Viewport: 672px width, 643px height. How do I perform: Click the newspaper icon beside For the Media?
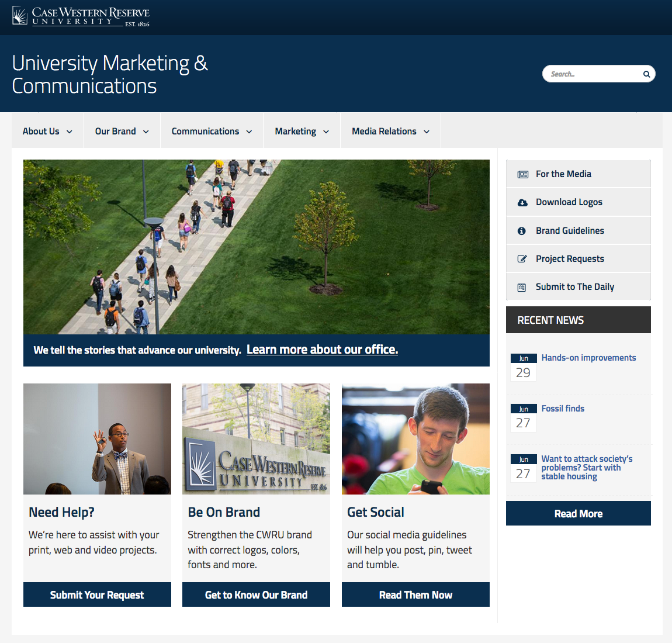pyautogui.click(x=522, y=174)
